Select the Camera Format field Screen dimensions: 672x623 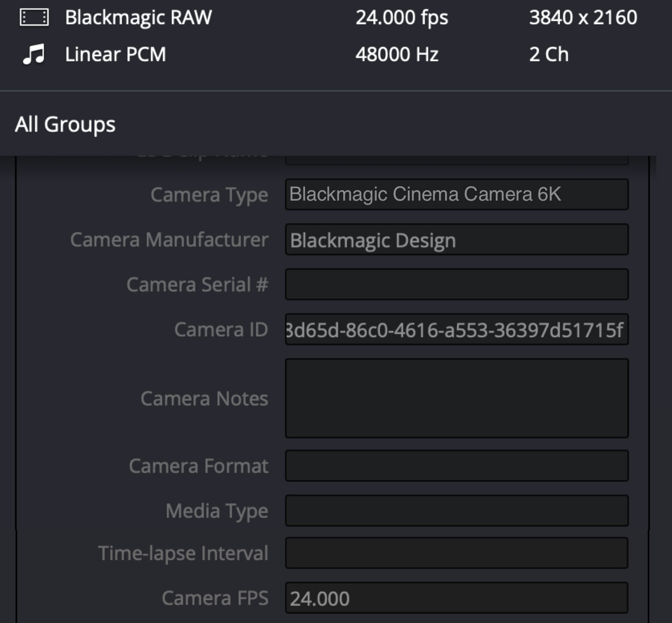pyautogui.click(x=457, y=466)
